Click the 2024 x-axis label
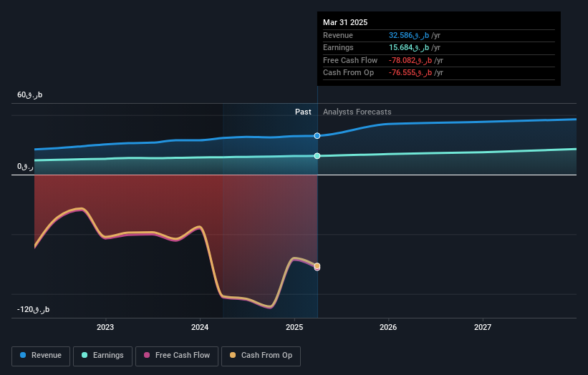 click(200, 327)
